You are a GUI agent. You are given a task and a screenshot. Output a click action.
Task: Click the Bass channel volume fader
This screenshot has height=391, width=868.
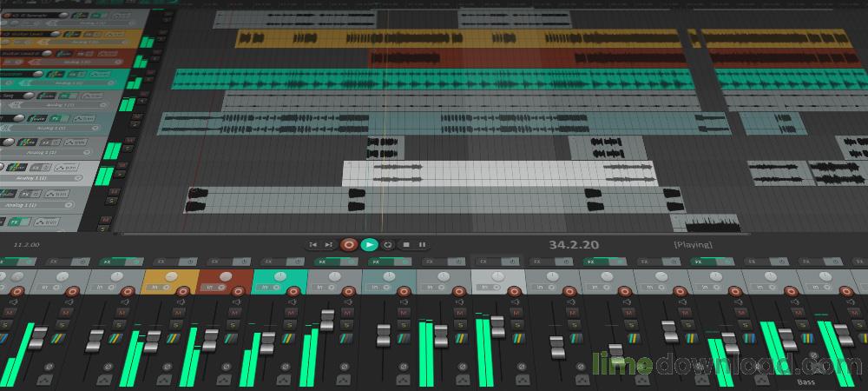tap(787, 339)
